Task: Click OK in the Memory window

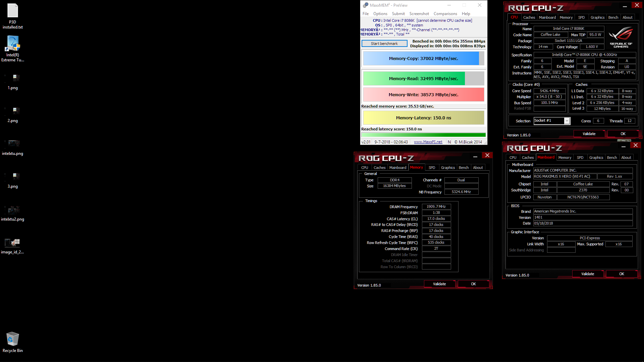Action: click(473, 284)
